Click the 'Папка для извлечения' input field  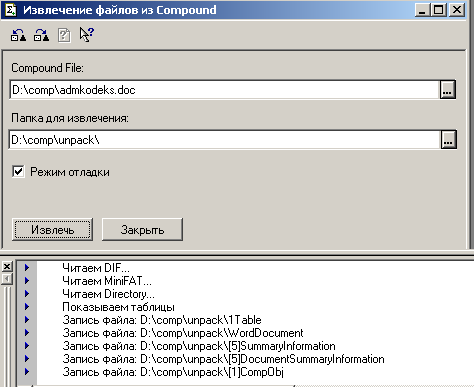pos(225,139)
